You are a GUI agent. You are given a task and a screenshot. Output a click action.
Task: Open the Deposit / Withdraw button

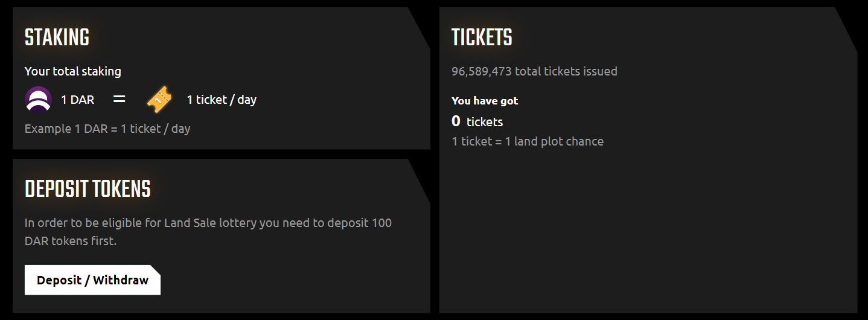tap(92, 280)
